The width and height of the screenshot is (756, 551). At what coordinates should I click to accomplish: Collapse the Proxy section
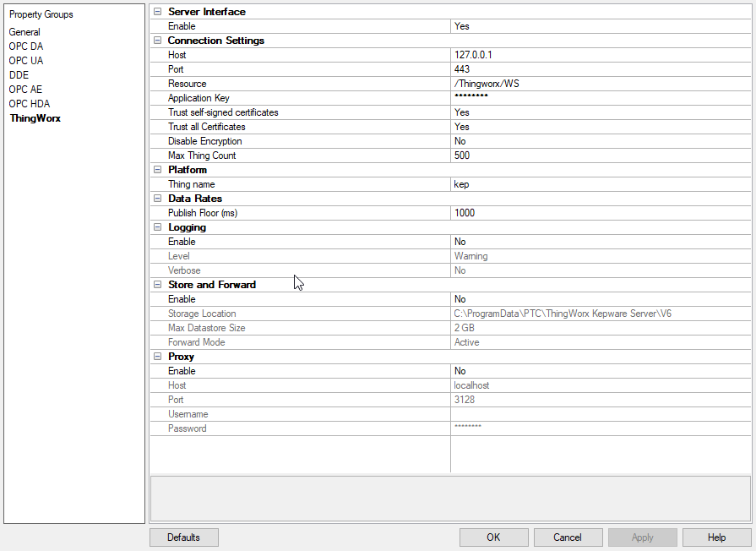(156, 356)
